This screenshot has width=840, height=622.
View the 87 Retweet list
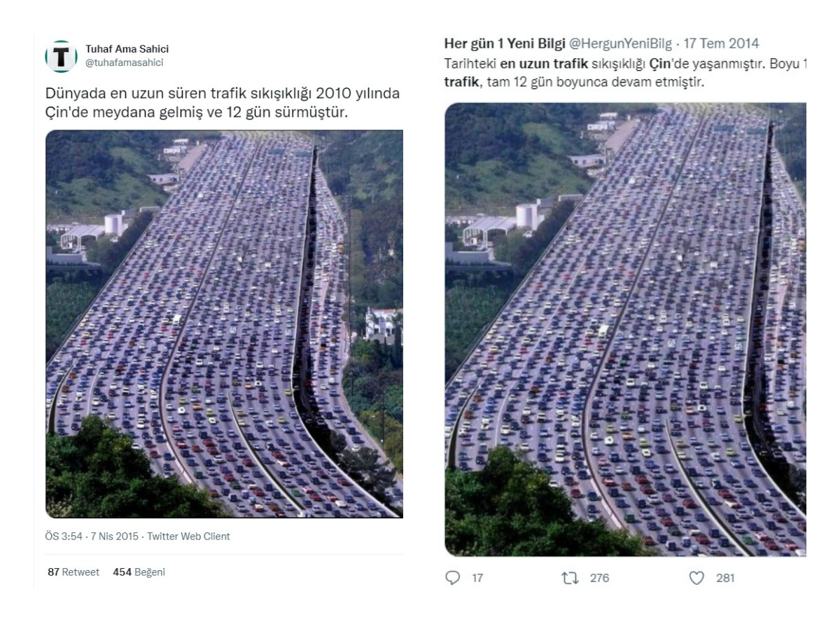click(73, 572)
